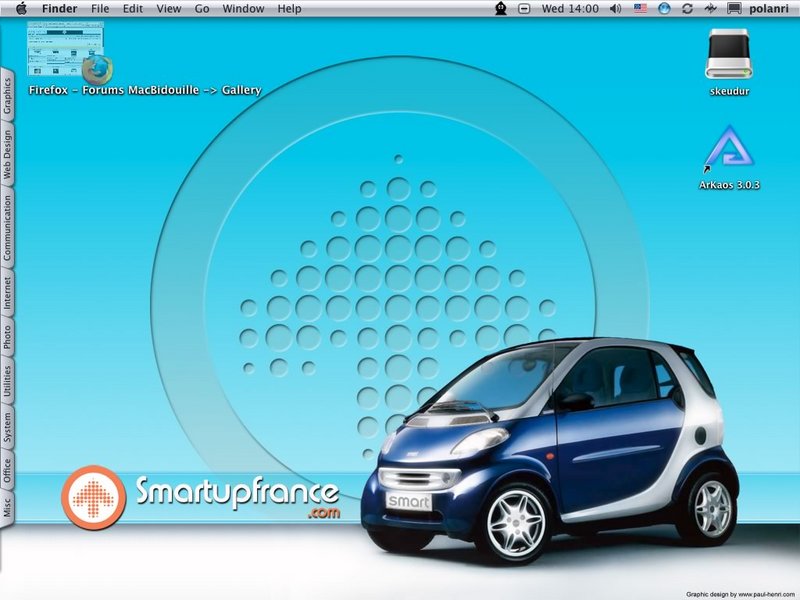Open the Internet side tab
The image size is (800, 600).
tap(7, 293)
